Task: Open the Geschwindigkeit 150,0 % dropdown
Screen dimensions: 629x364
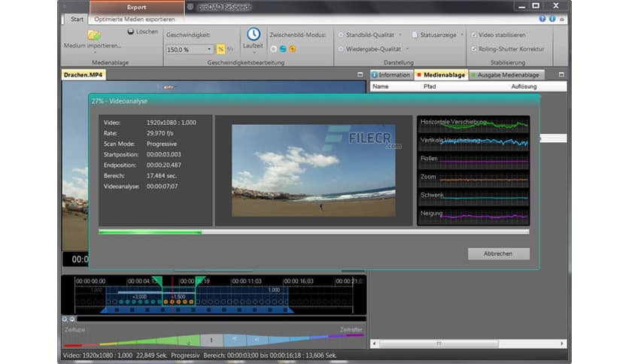Action: (x=208, y=49)
